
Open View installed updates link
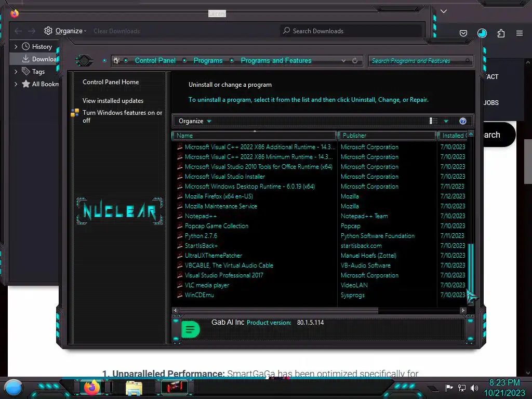coord(113,101)
